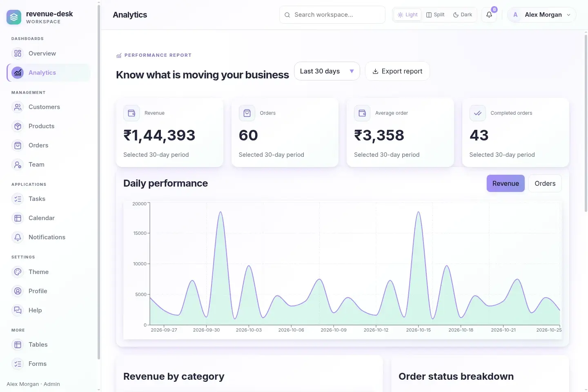Screen dimensions: 588x392
Task: Click the ₹1,44,393 revenue value
Action: 159,135
